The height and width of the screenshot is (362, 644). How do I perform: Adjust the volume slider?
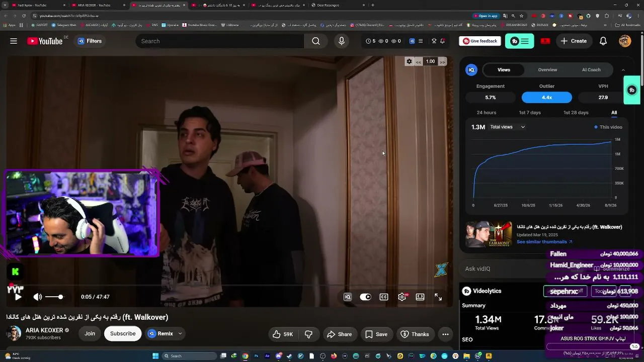(x=54, y=297)
